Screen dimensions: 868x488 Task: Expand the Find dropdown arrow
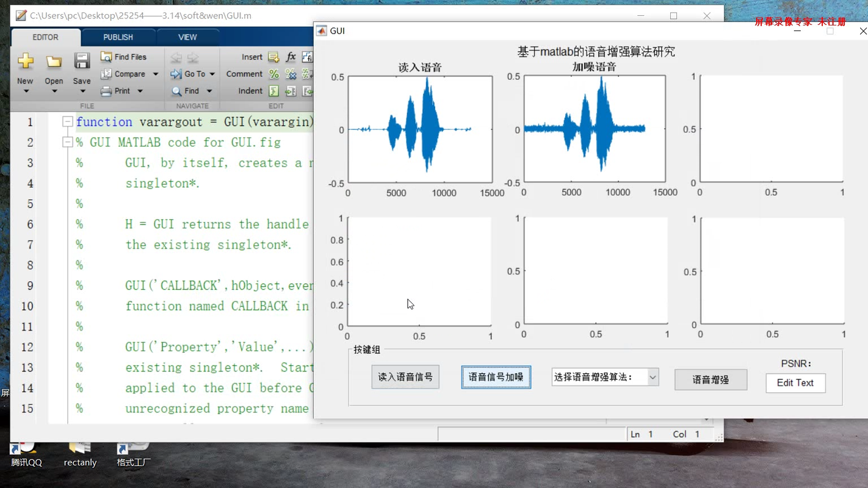pos(209,91)
